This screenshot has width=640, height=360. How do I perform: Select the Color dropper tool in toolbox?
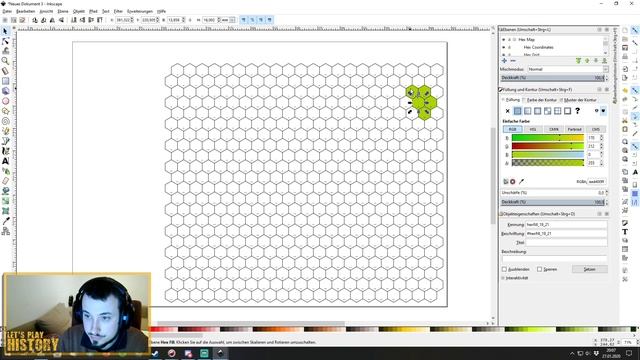click(5, 221)
